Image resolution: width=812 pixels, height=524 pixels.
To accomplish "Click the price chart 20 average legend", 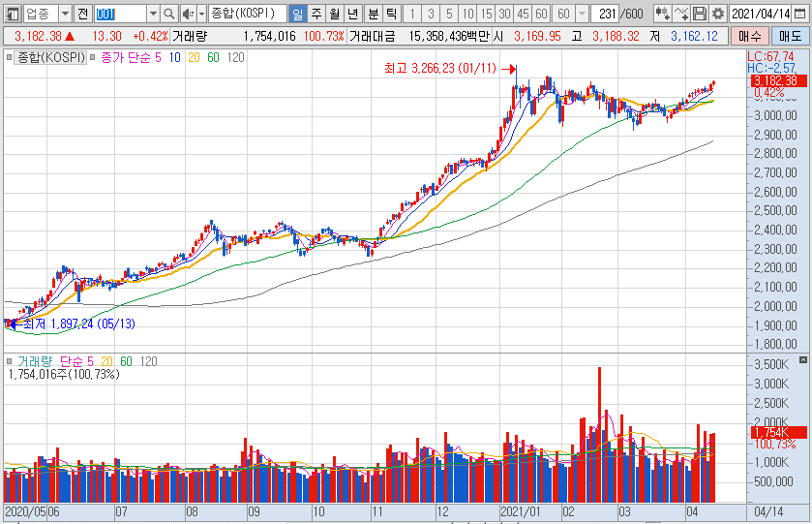I will [194, 57].
